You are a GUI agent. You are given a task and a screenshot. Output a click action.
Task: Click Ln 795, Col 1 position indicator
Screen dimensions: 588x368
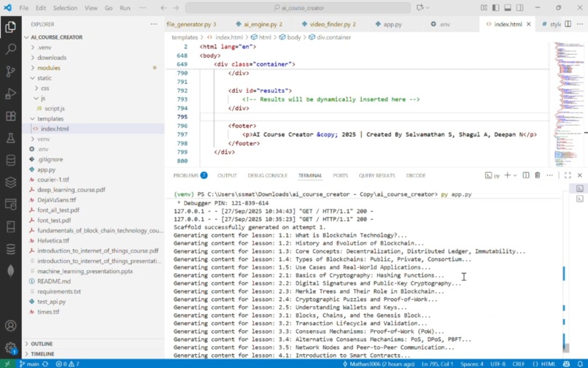click(x=438, y=364)
